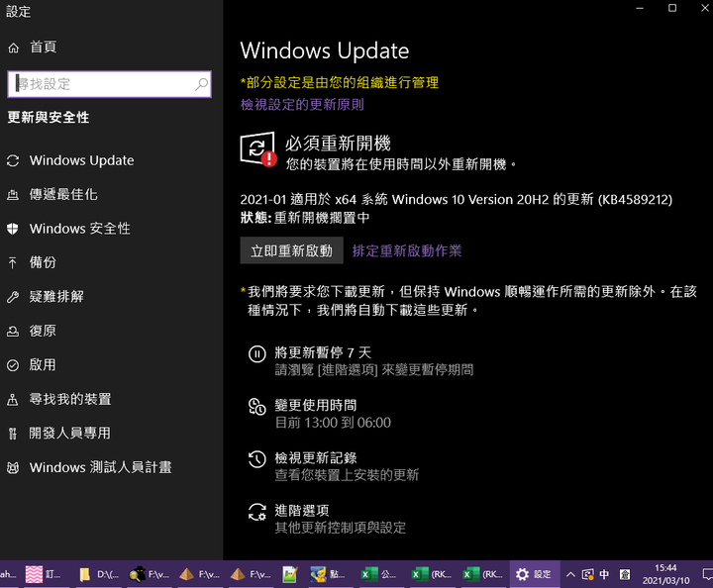Click the 立即重新啟動 button
713x588 pixels.
(x=291, y=250)
